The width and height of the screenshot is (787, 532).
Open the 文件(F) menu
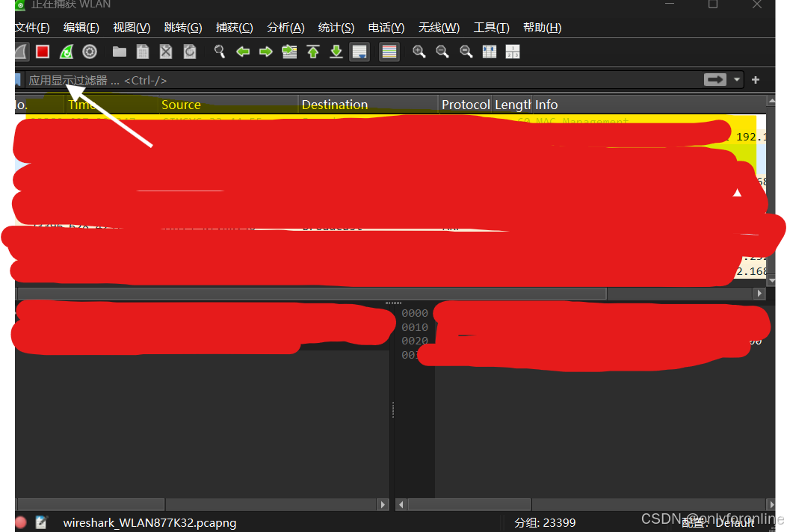(31, 28)
